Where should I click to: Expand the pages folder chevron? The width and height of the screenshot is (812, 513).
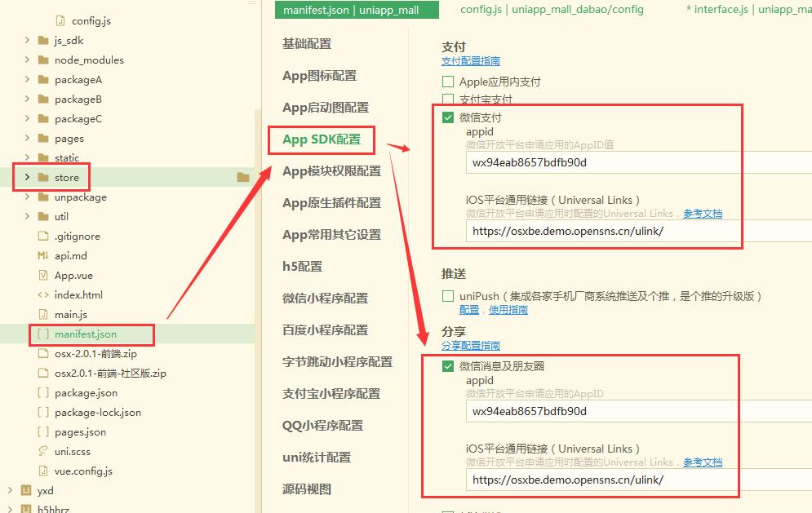click(x=27, y=138)
